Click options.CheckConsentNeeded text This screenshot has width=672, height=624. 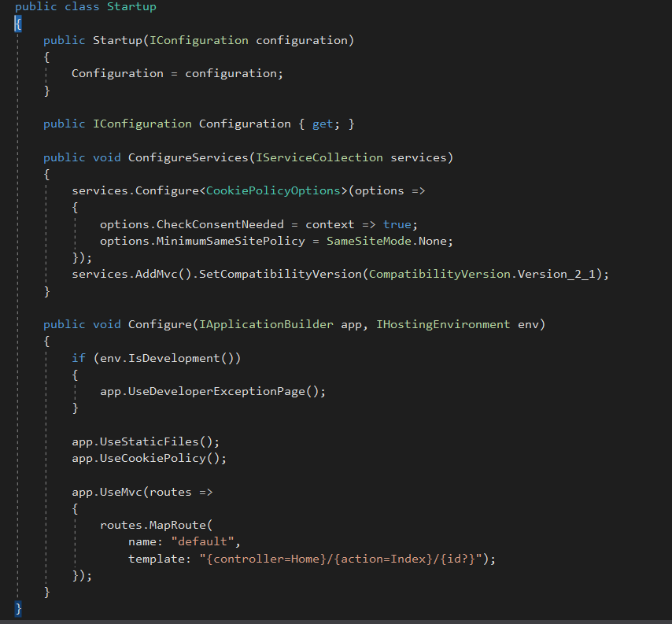(x=191, y=224)
